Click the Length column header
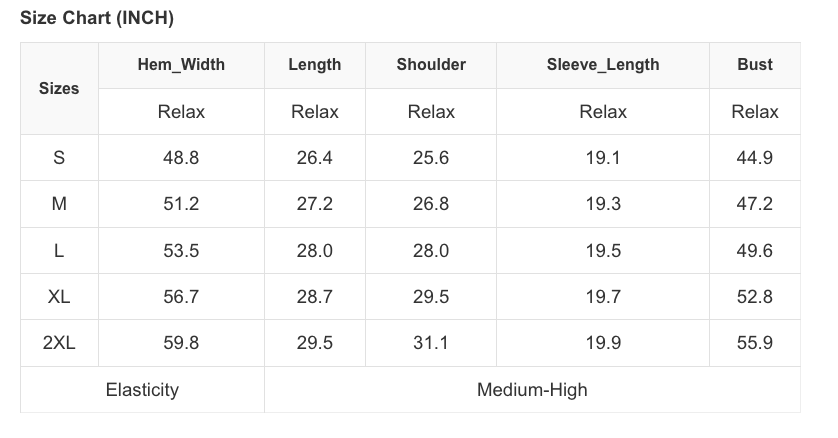 tap(314, 65)
